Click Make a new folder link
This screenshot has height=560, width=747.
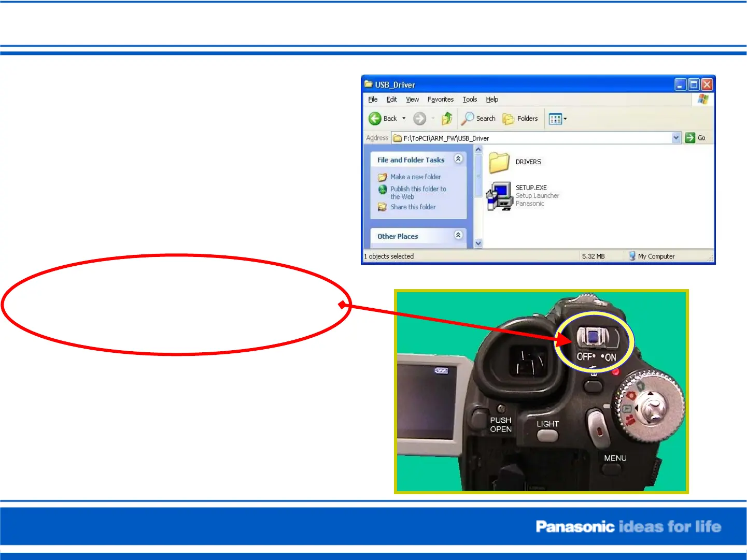point(416,177)
